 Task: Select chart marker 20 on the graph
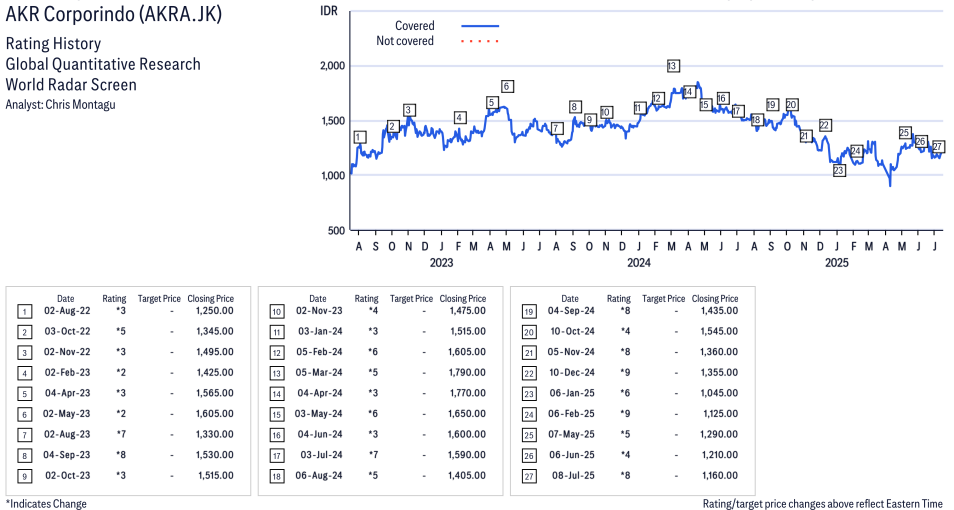pyautogui.click(x=792, y=105)
